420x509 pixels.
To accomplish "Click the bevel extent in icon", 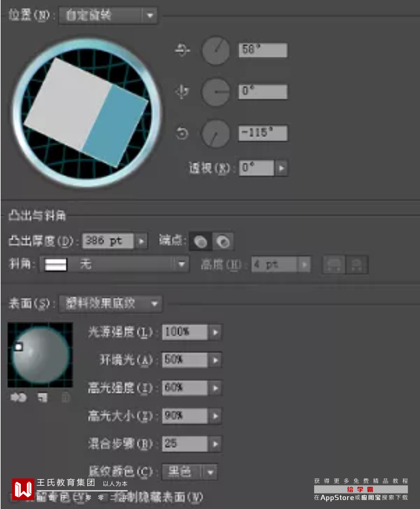I will [357, 265].
